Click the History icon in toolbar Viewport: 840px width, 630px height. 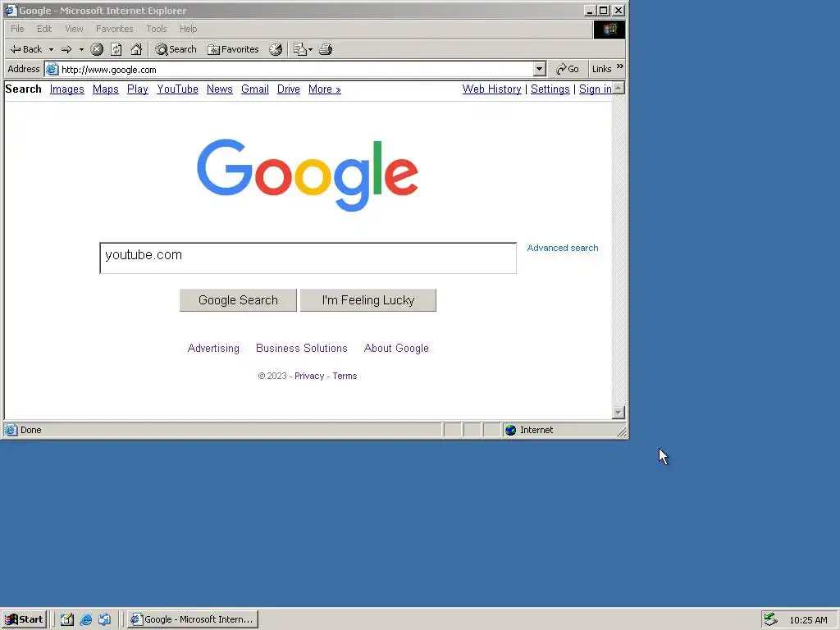coord(276,49)
